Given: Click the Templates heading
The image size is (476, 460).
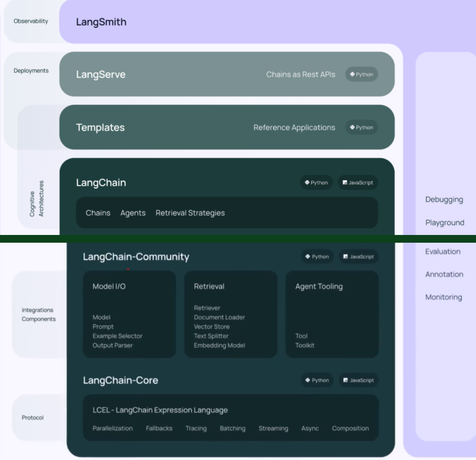Looking at the screenshot, I should tap(100, 127).
